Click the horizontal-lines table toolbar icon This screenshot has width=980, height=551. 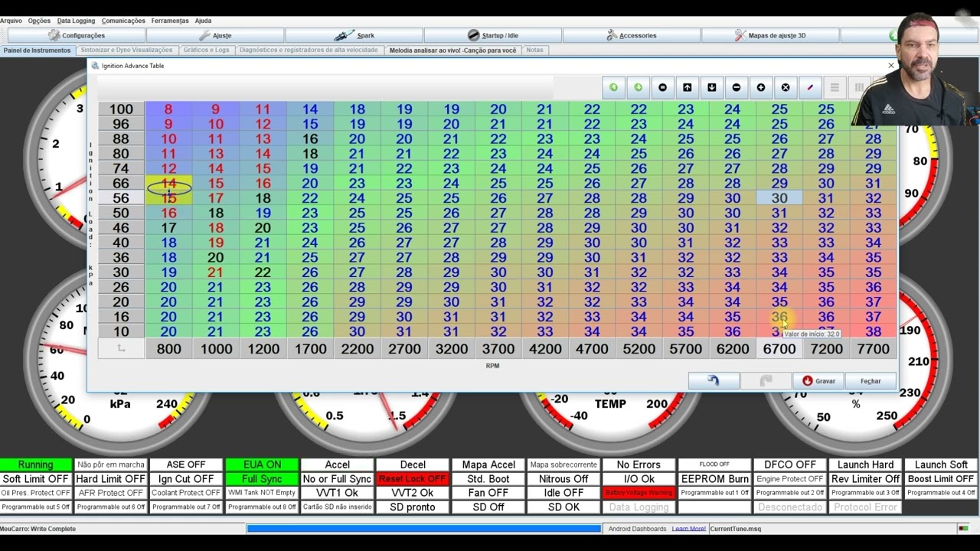point(835,87)
